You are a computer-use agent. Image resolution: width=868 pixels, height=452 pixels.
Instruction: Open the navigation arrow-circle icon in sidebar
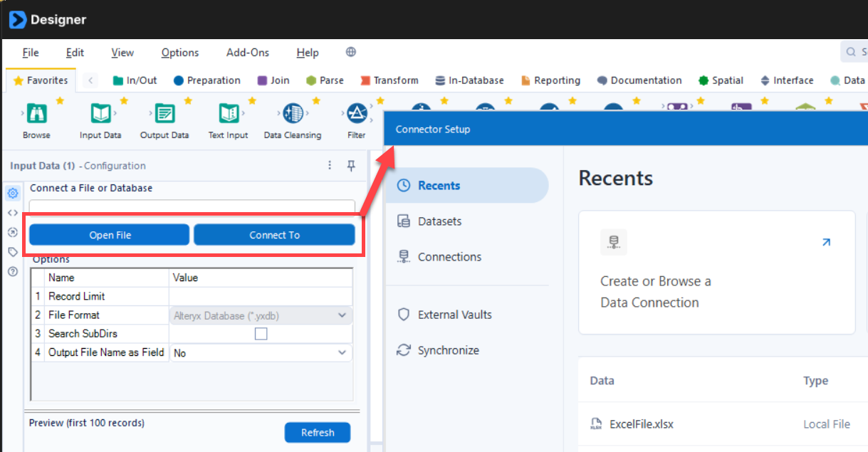click(x=13, y=232)
